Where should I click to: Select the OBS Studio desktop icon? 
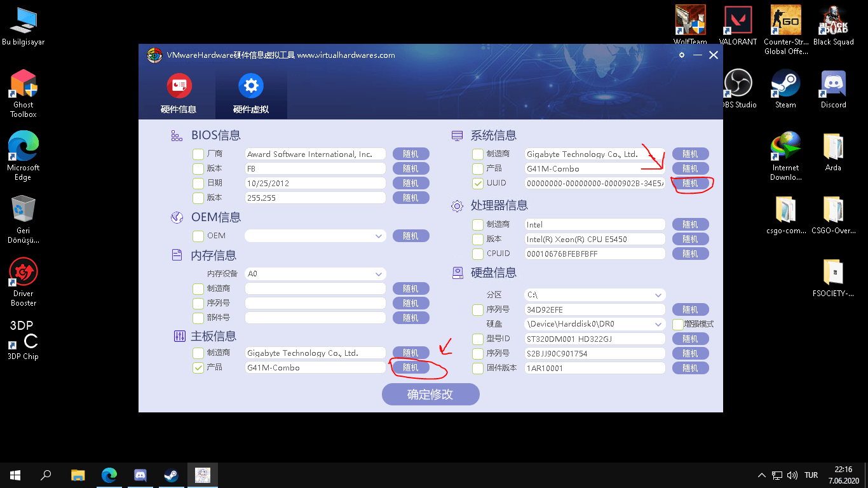tap(738, 89)
